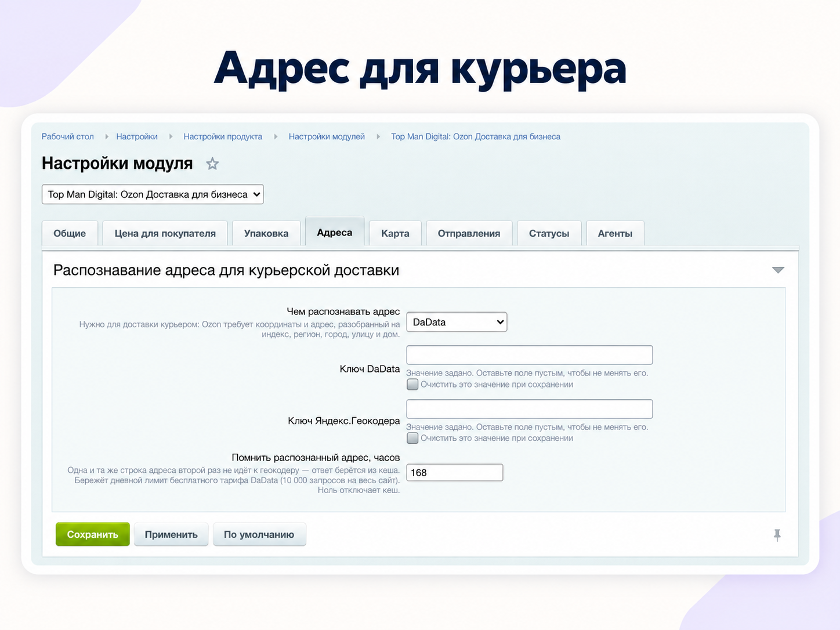Toggle clear-value checkbox under Ключ Яндекс.Геокодера
This screenshot has width=840, height=630.
click(x=412, y=438)
